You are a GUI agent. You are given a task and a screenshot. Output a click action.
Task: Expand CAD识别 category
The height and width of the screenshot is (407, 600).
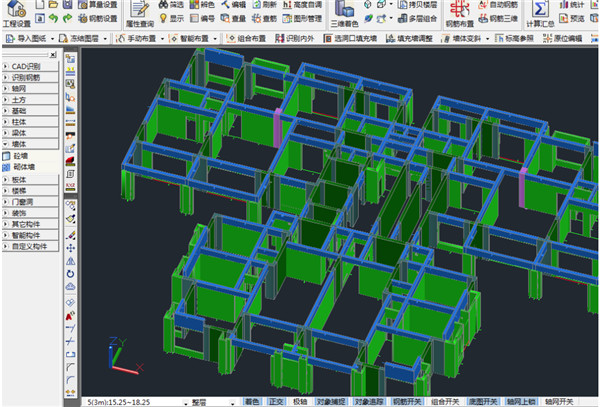pyautogui.click(x=30, y=66)
